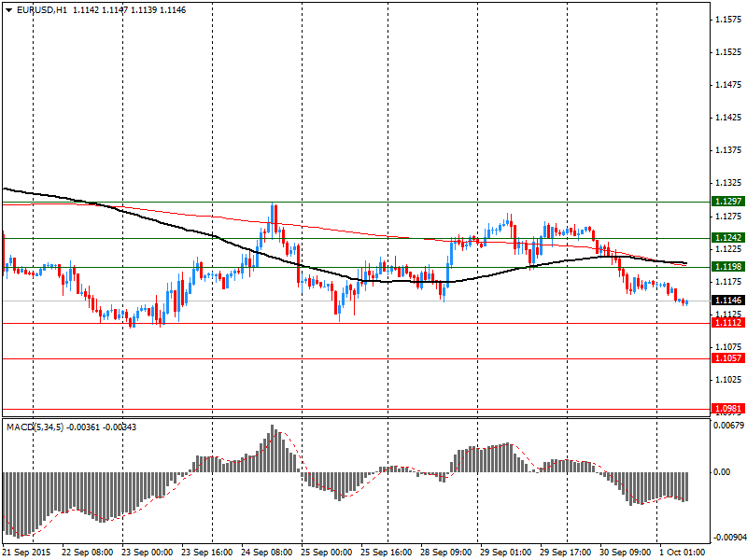
Task: Select the 22 Sep 08:00 time axis label
Action: click(x=88, y=553)
